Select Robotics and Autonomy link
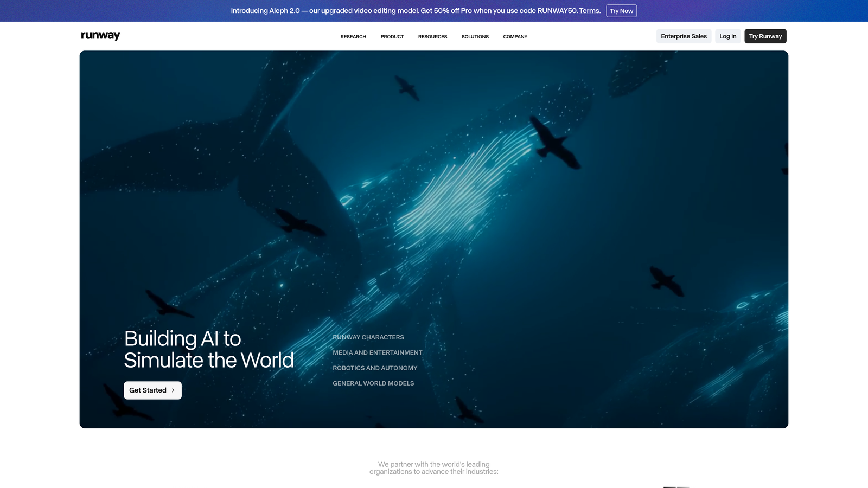Image resolution: width=868 pixels, height=488 pixels. (375, 368)
